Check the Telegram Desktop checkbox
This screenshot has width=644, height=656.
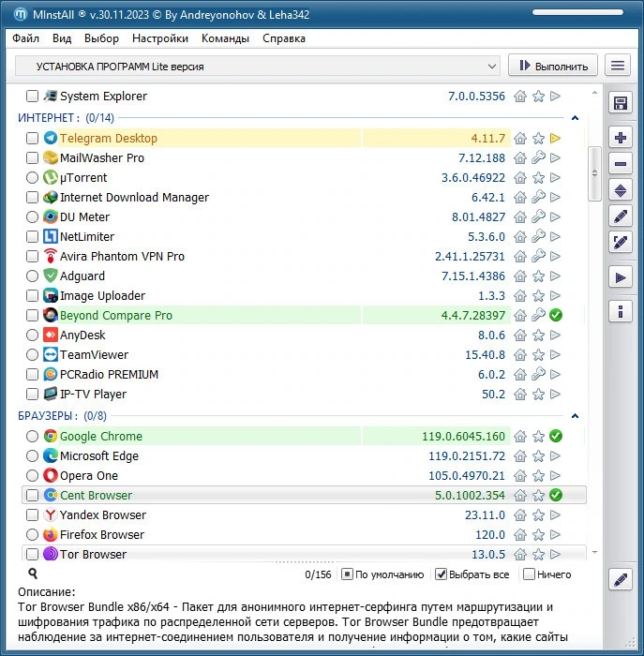click(32, 138)
